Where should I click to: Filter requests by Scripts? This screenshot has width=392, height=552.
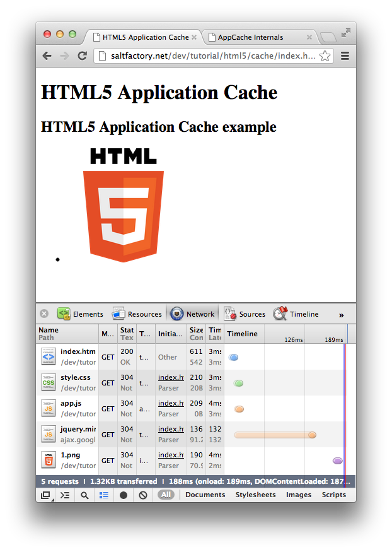coord(334,495)
